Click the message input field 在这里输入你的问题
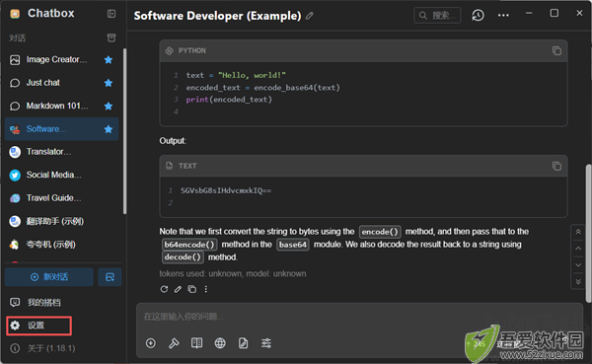The width and height of the screenshot is (592, 364). tap(359, 317)
